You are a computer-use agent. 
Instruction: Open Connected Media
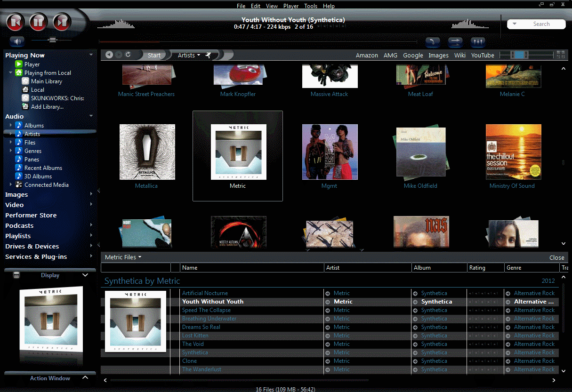click(x=47, y=185)
